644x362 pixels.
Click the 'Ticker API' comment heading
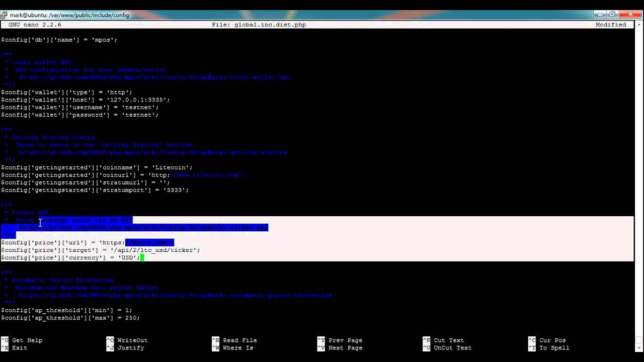click(x=31, y=213)
